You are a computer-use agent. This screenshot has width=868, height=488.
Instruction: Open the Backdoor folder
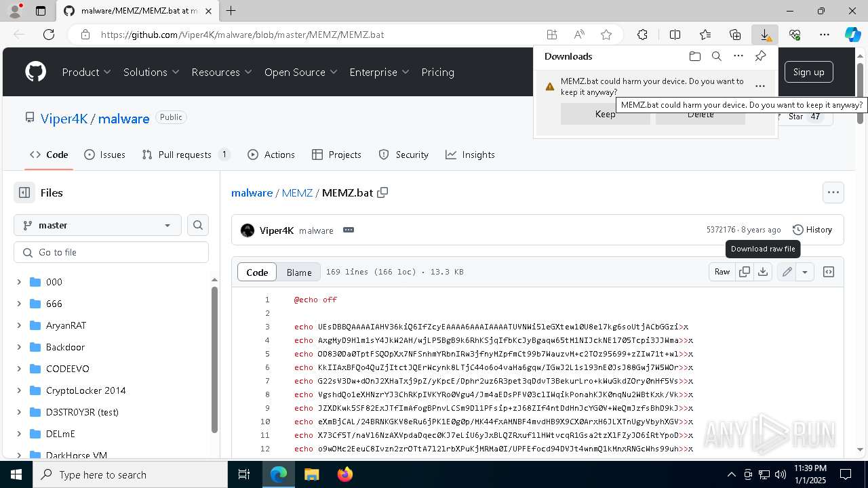(65, 347)
